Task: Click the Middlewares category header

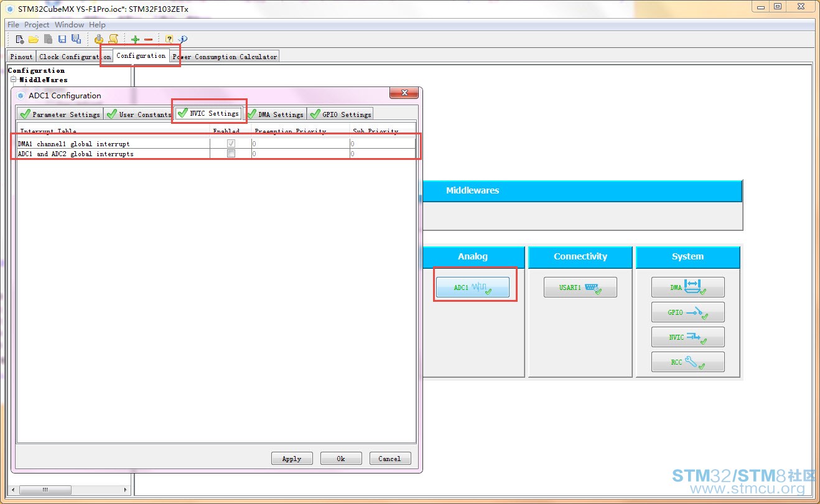Action: pos(582,190)
